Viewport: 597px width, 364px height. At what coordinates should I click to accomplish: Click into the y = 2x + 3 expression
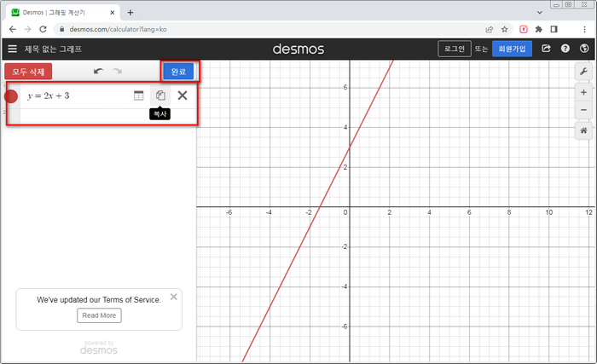48,95
